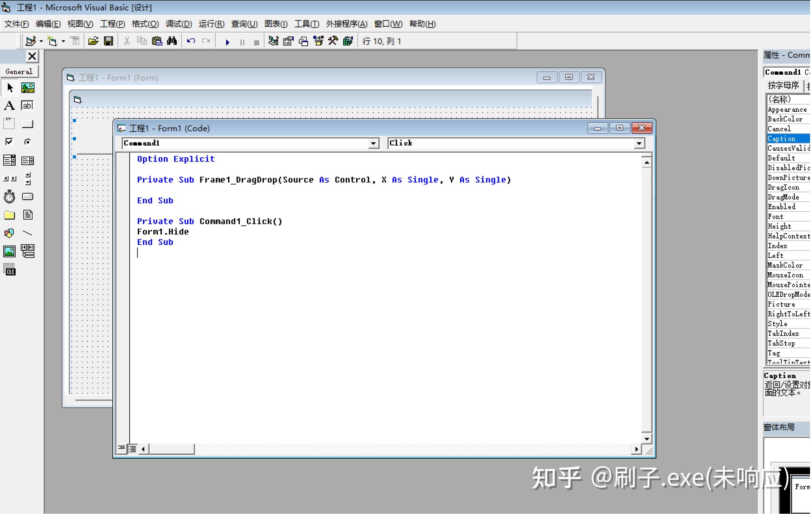Screen dimensions: 812x514
Task: Click the Find binoculars toolbar icon
Action: (172, 41)
